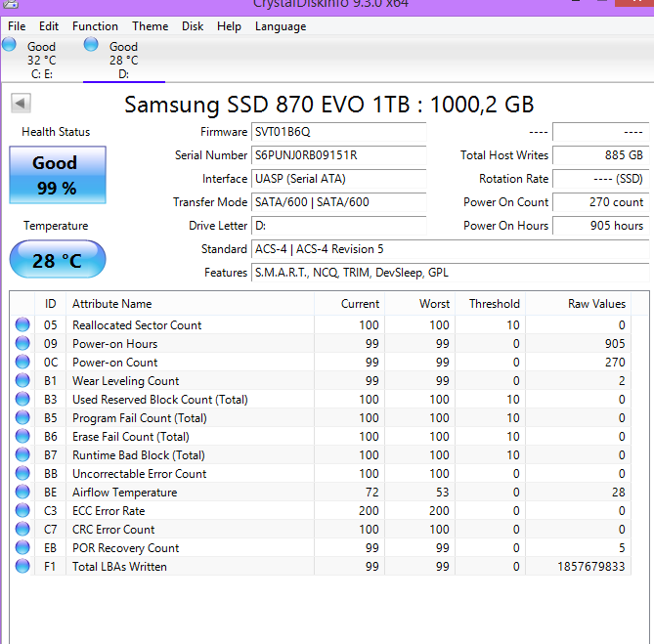The height and width of the screenshot is (644, 654).
Task: Click Total Host Writes value 885 GB
Action: 600,155
